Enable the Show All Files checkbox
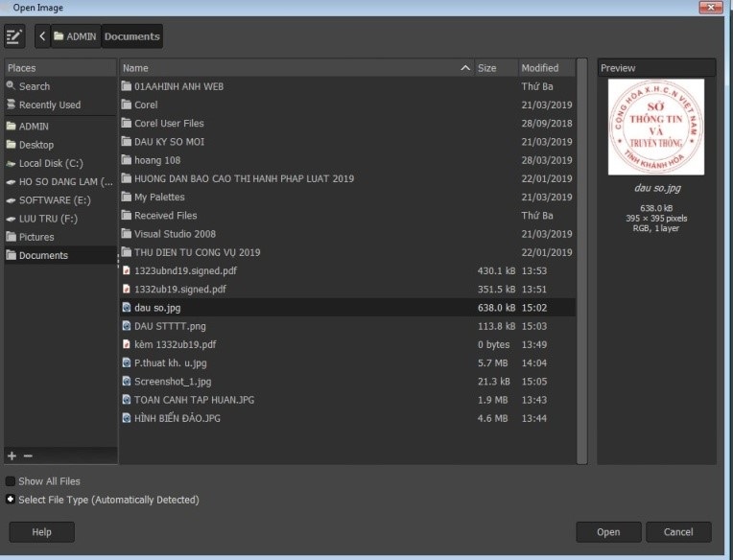 [11, 481]
